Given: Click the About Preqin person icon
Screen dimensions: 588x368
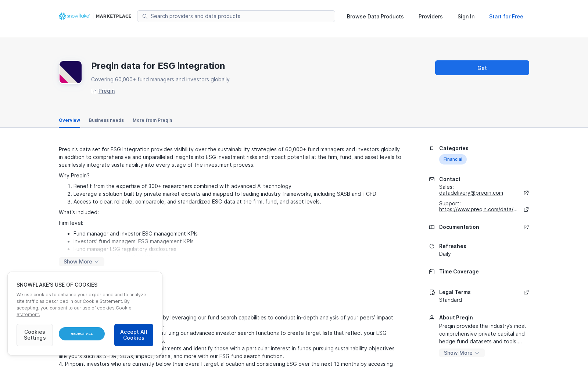Looking at the screenshot, I should [432, 318].
